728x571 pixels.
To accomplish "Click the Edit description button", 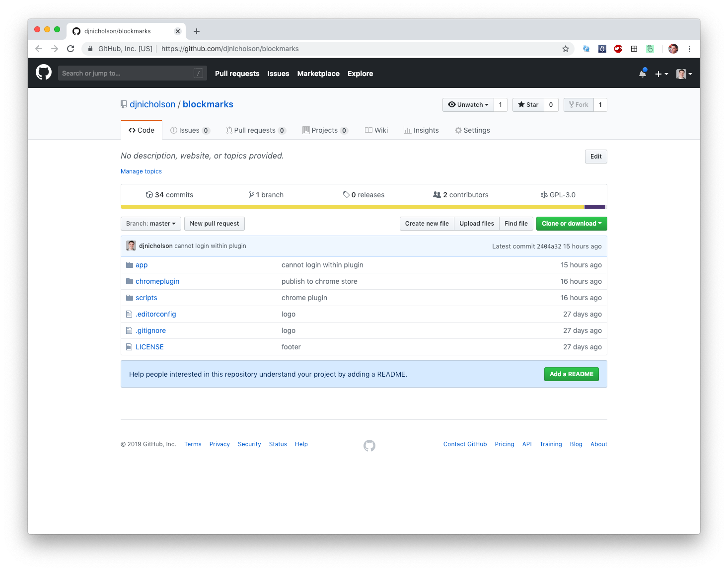I will pyautogui.click(x=596, y=157).
